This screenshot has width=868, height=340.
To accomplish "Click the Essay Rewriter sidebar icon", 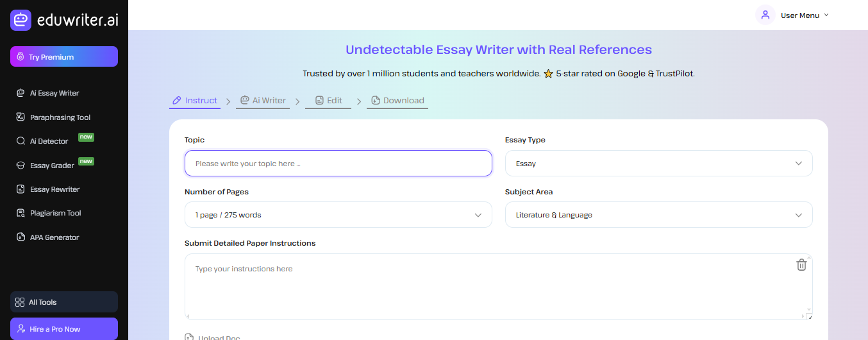I will click(x=21, y=189).
